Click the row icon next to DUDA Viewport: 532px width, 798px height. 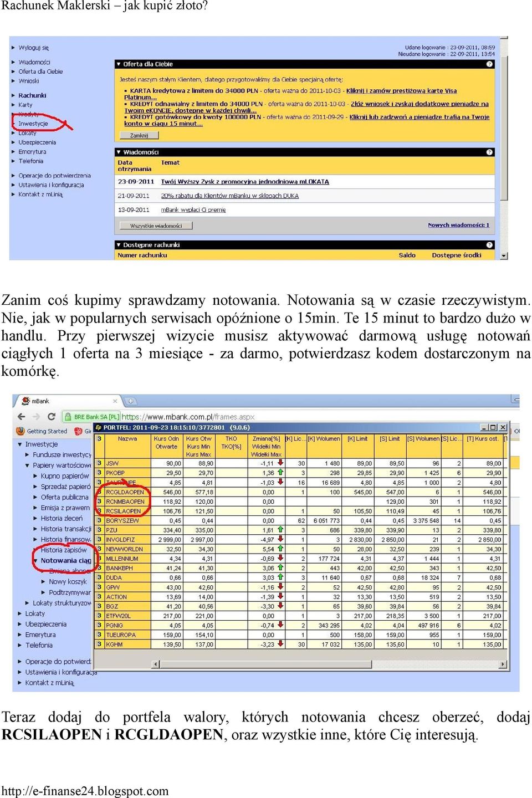pyautogui.click(x=100, y=577)
